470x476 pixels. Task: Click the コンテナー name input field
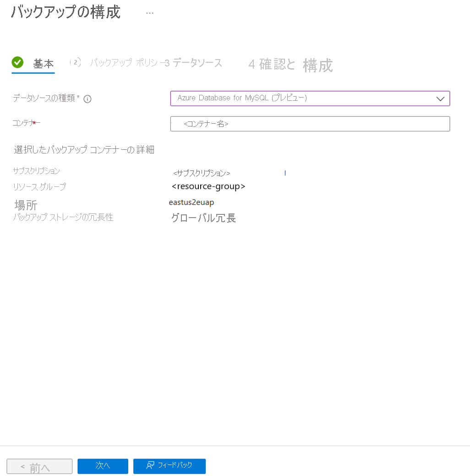click(310, 124)
